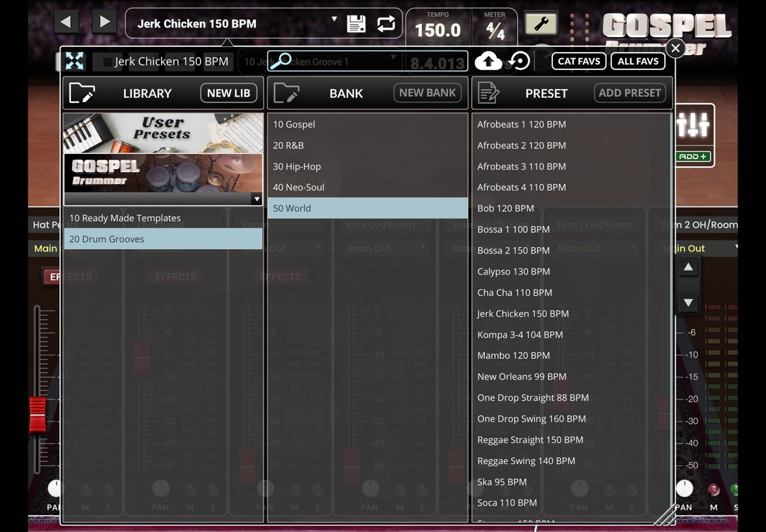This screenshot has width=766, height=532.
Task: Load Ska 95 BPM preset
Action: [571, 482]
